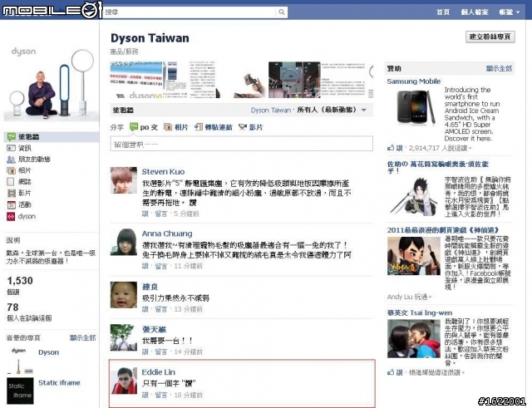This screenshot has height=408, width=532.
Task: Click the 78 people talking count
Action: (x=13, y=307)
